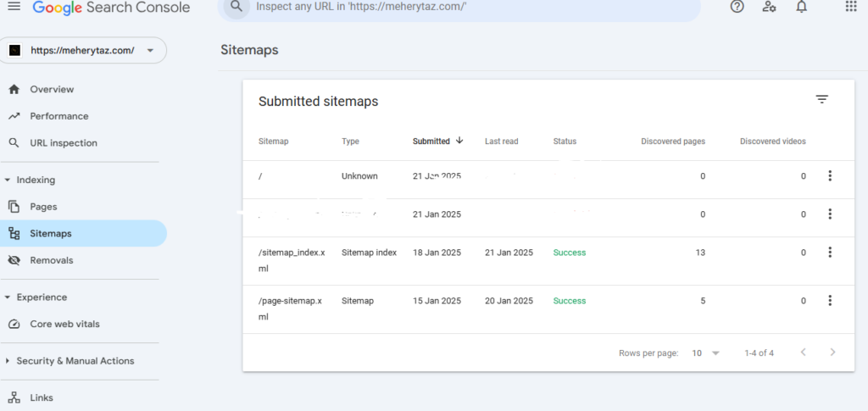
Task: Sort by Discovered pages column header
Action: [x=673, y=141]
